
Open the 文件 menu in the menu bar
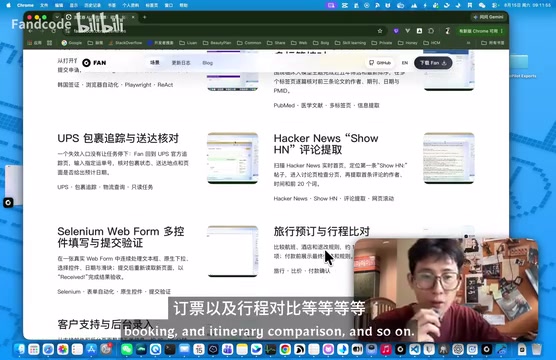click(x=44, y=5)
